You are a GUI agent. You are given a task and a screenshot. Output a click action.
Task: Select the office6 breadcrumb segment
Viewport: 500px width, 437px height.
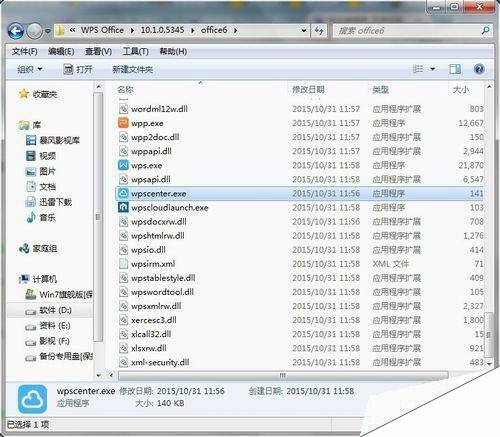[x=214, y=30]
